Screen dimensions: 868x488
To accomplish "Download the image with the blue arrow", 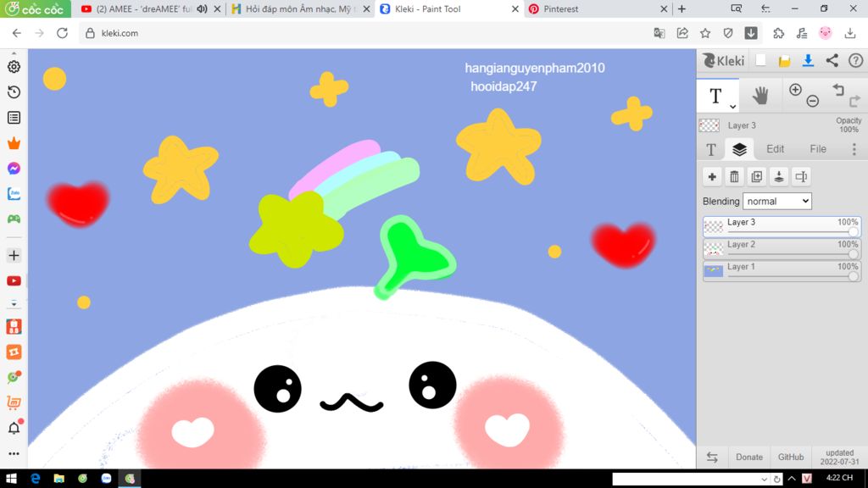I will click(808, 60).
